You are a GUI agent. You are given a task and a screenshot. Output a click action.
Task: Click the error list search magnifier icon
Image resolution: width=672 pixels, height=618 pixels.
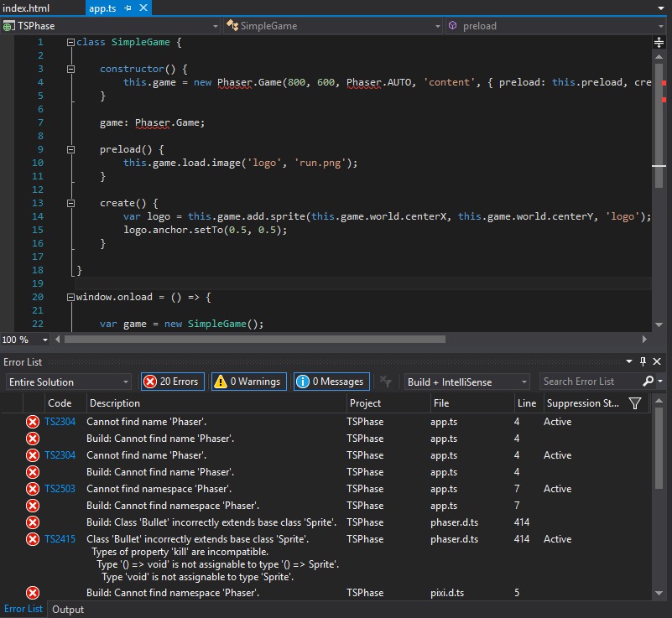click(649, 381)
